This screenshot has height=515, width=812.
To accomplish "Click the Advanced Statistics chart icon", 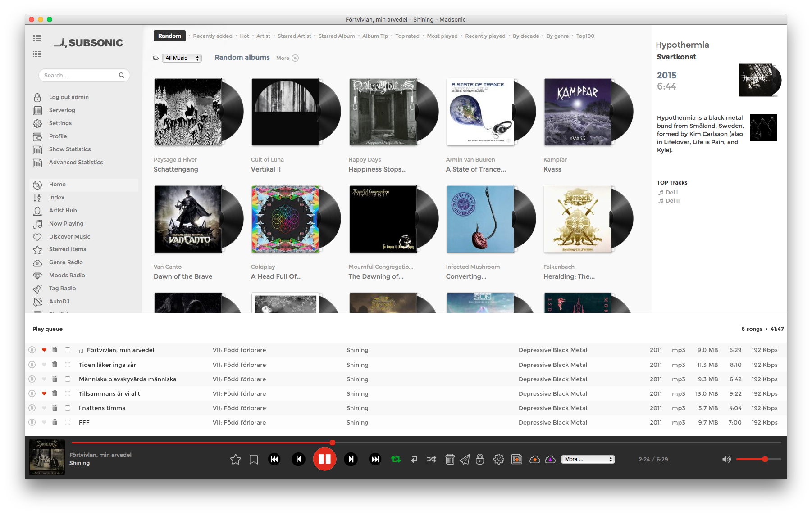I will tap(37, 163).
